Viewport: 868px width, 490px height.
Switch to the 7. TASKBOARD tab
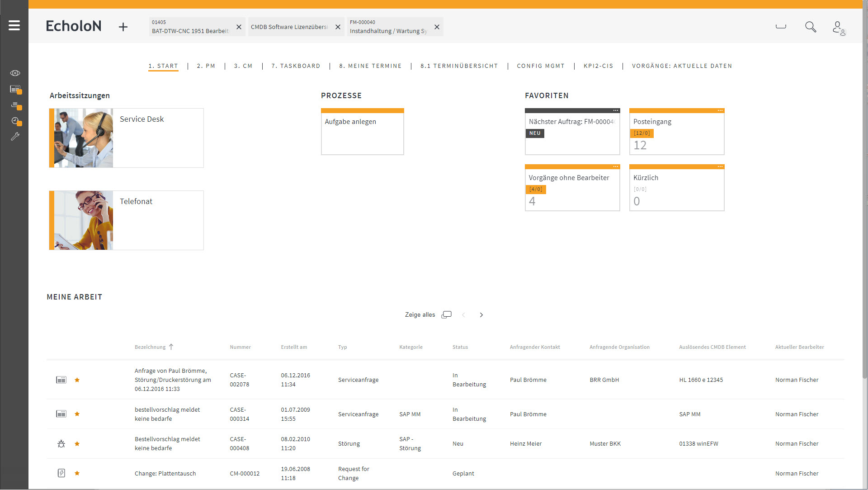pyautogui.click(x=296, y=66)
